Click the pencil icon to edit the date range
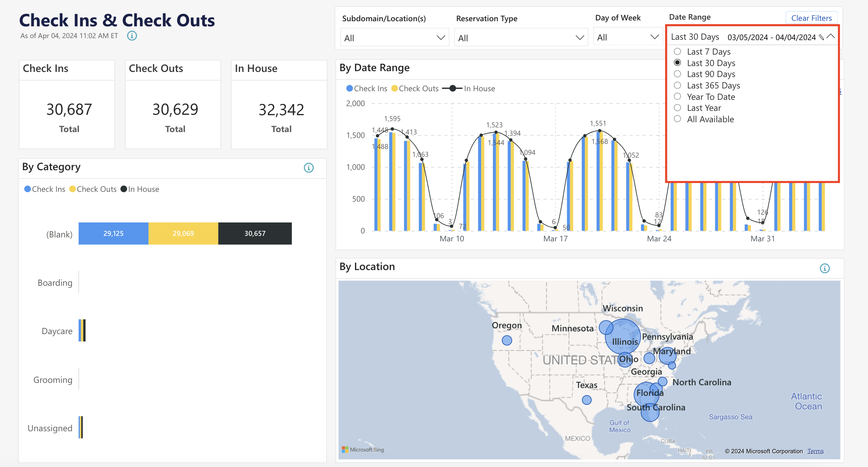The height and width of the screenshot is (467, 868). coord(822,37)
